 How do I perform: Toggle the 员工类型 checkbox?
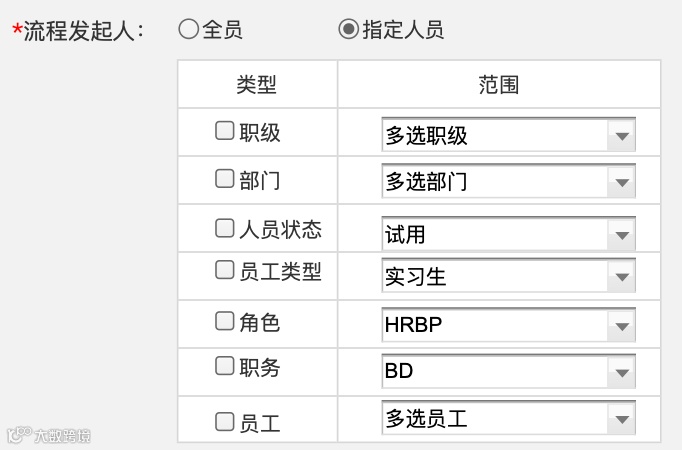pos(225,270)
